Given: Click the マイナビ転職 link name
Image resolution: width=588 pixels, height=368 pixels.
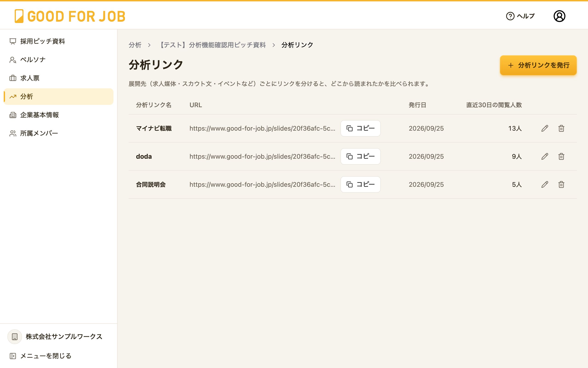Looking at the screenshot, I should 154,128.
